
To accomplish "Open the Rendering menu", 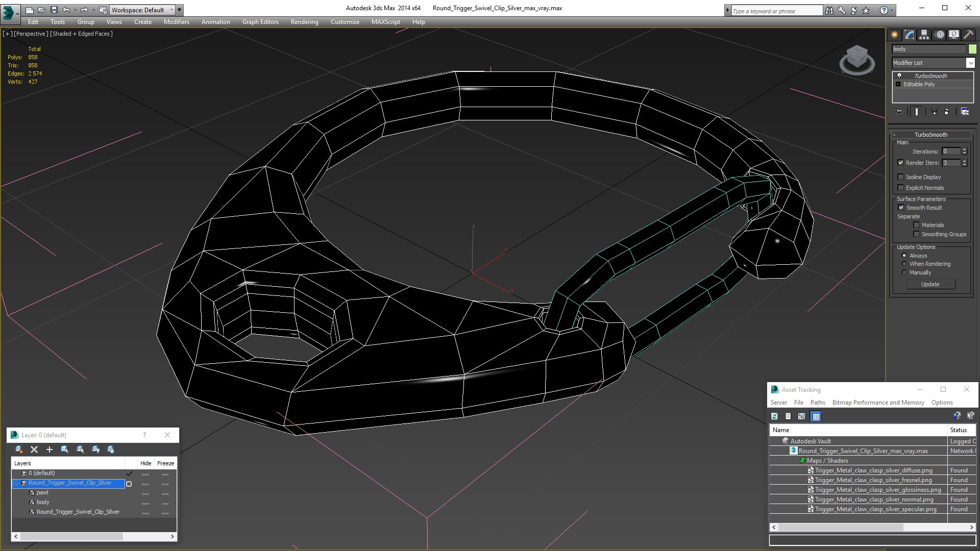I will 304,22.
